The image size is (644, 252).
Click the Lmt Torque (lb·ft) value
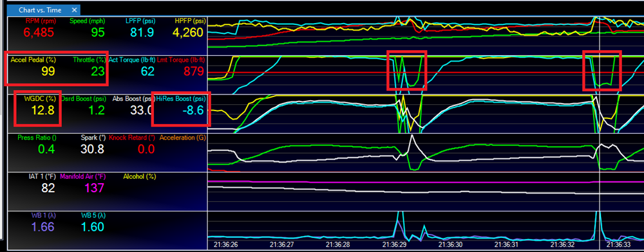click(x=194, y=72)
